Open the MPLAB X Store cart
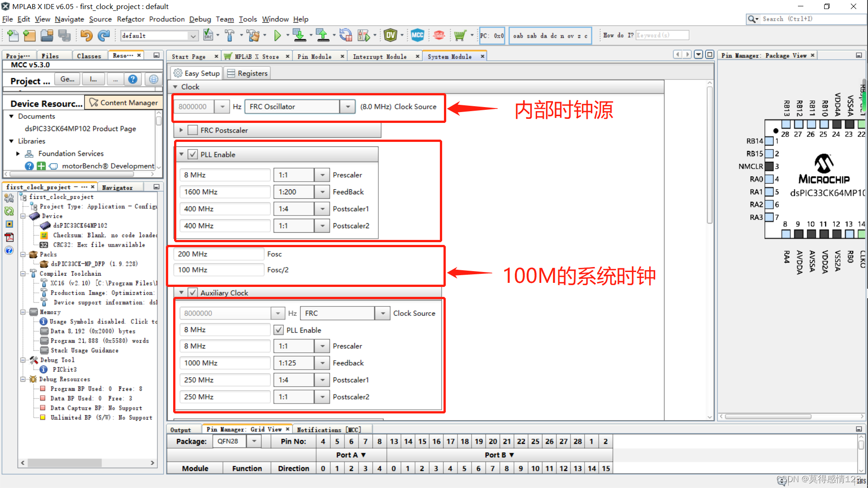This screenshot has width=868, height=488. click(x=461, y=35)
